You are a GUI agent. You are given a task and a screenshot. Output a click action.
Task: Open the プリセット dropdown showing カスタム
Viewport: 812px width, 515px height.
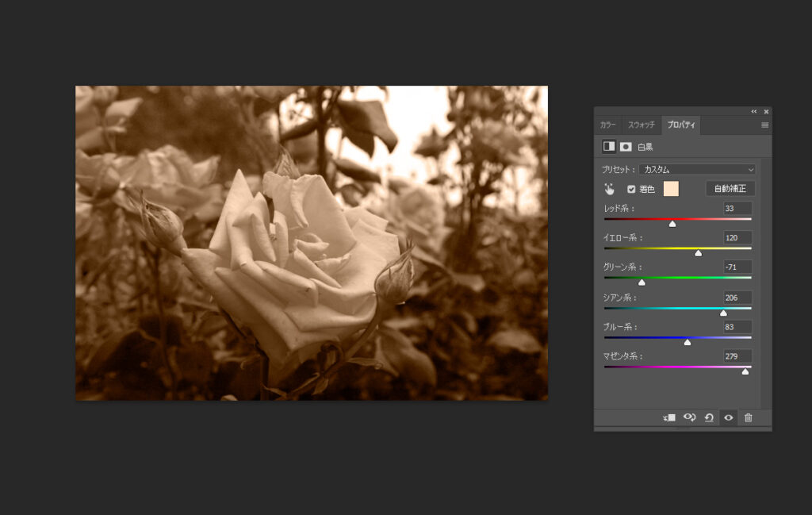[697, 169]
